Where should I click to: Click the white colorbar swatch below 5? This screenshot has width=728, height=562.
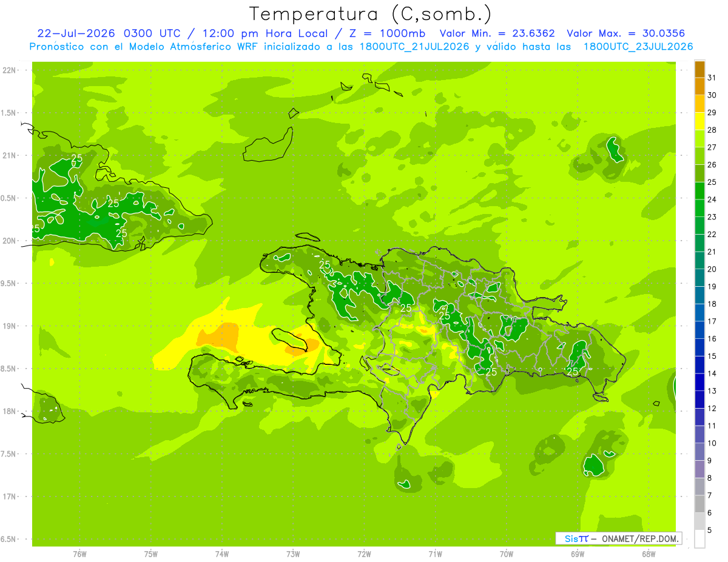point(699,539)
